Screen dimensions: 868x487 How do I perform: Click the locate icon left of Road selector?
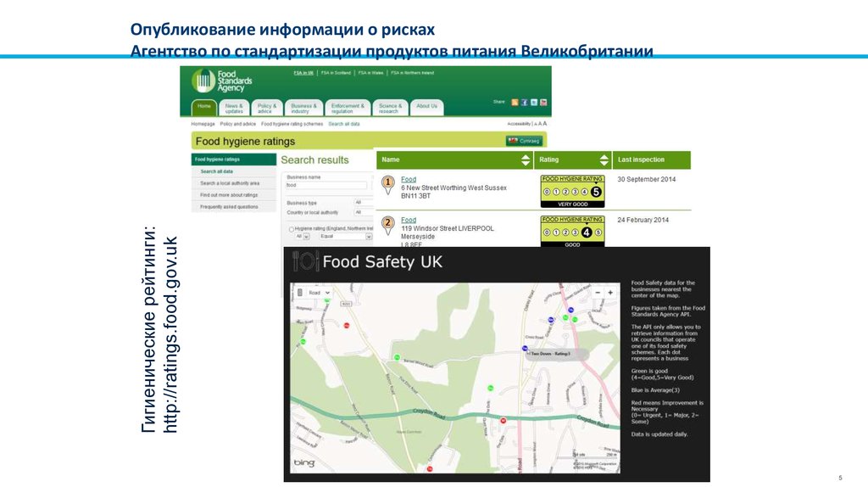click(x=300, y=293)
